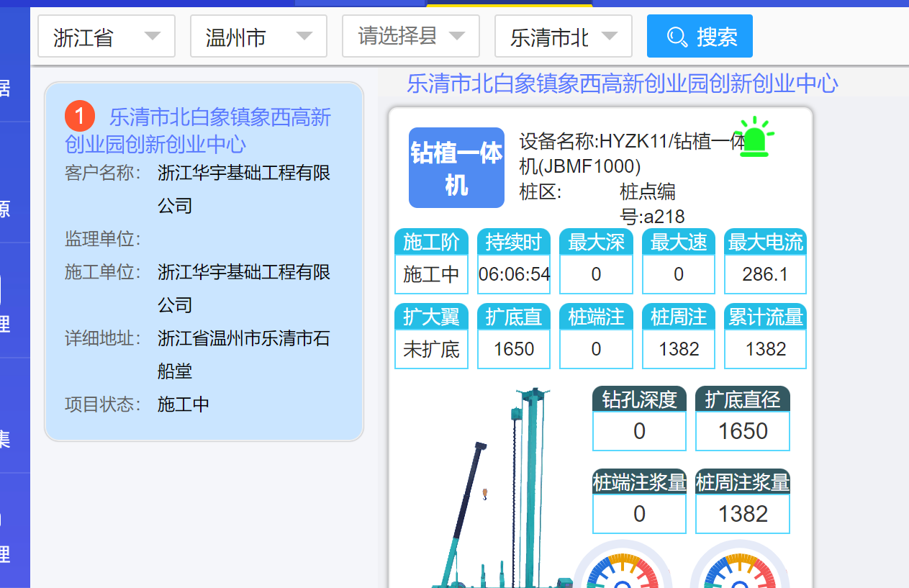The width and height of the screenshot is (909, 588).
Task: Click the green alarm light icon
Action: point(756,137)
